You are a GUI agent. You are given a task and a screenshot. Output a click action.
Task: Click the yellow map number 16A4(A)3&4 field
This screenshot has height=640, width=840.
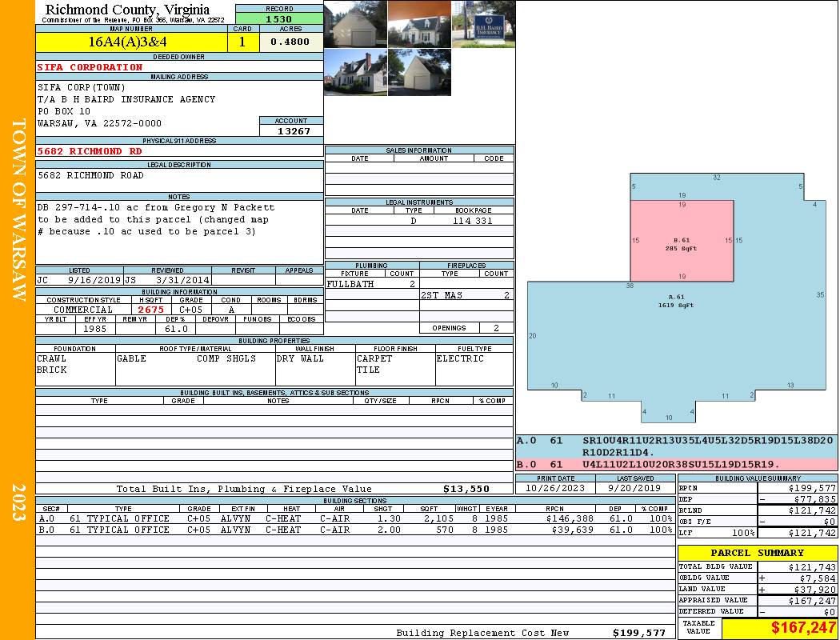coord(131,42)
